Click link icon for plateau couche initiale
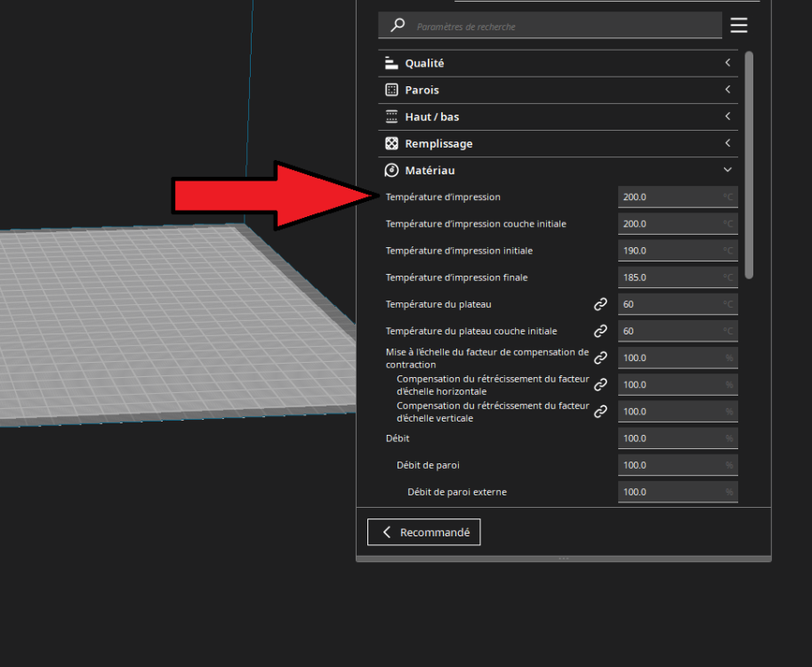The width and height of the screenshot is (812, 667). (600, 331)
